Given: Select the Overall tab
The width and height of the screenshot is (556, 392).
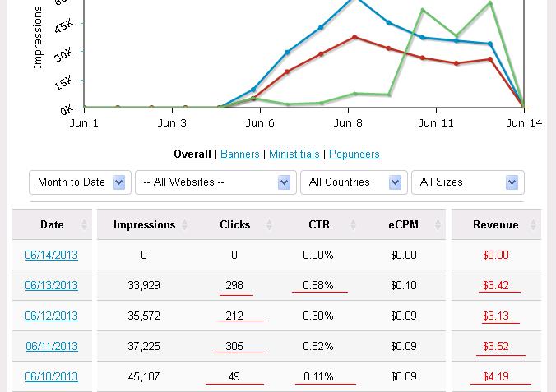Looking at the screenshot, I should 192,154.
